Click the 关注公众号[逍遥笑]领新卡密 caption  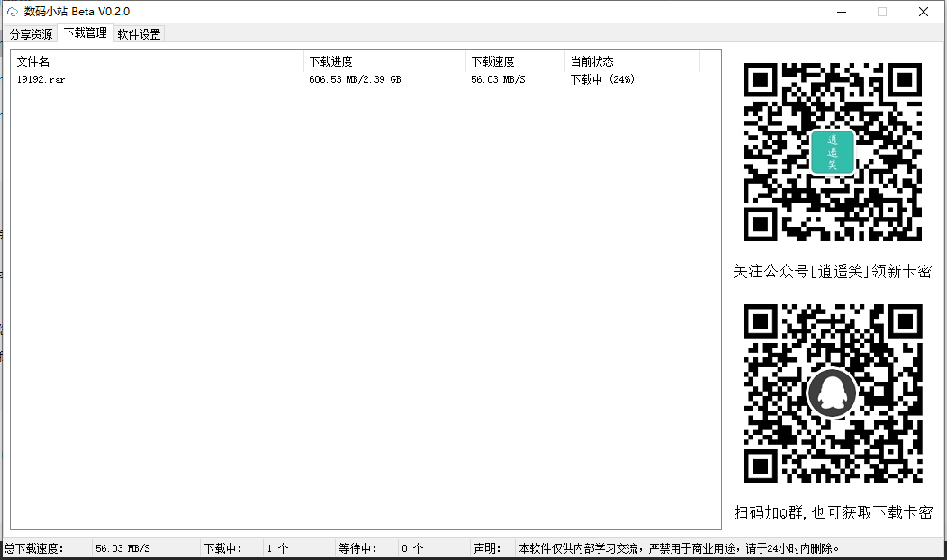(833, 271)
